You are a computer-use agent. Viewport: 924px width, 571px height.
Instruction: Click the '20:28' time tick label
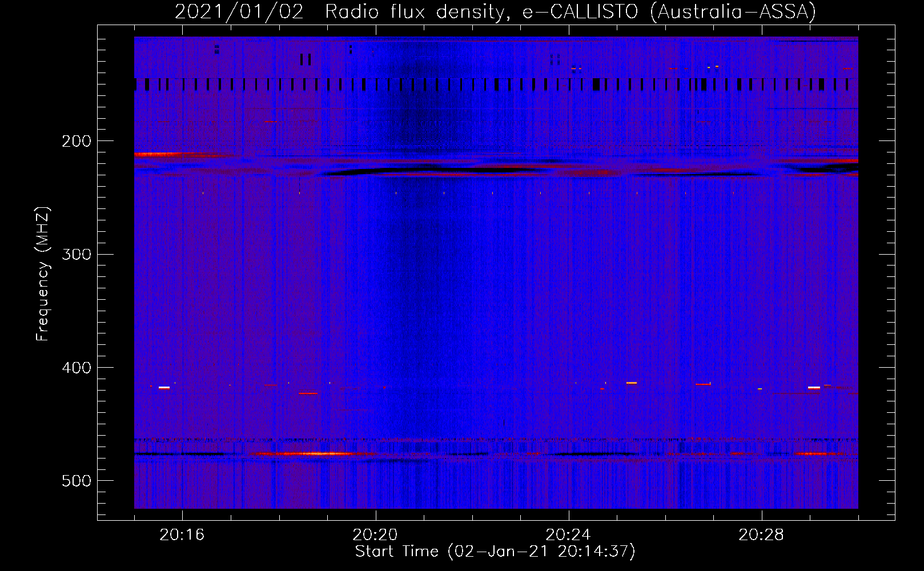(x=761, y=535)
